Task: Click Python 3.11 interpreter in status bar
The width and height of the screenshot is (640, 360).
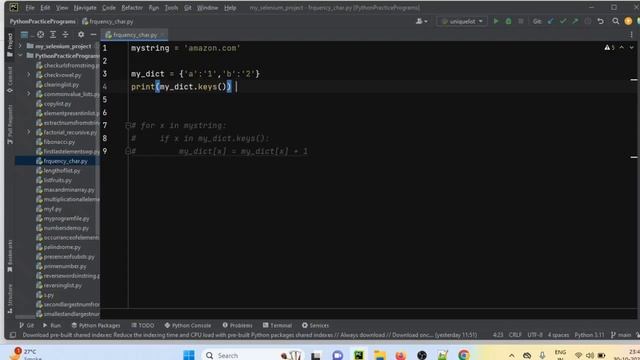Action: point(589,335)
